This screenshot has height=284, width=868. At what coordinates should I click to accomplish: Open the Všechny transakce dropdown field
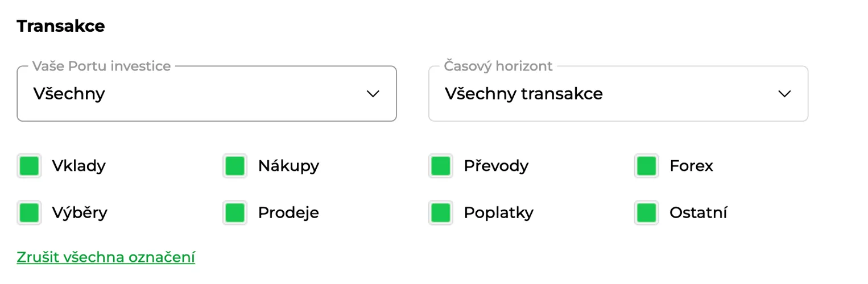click(618, 94)
